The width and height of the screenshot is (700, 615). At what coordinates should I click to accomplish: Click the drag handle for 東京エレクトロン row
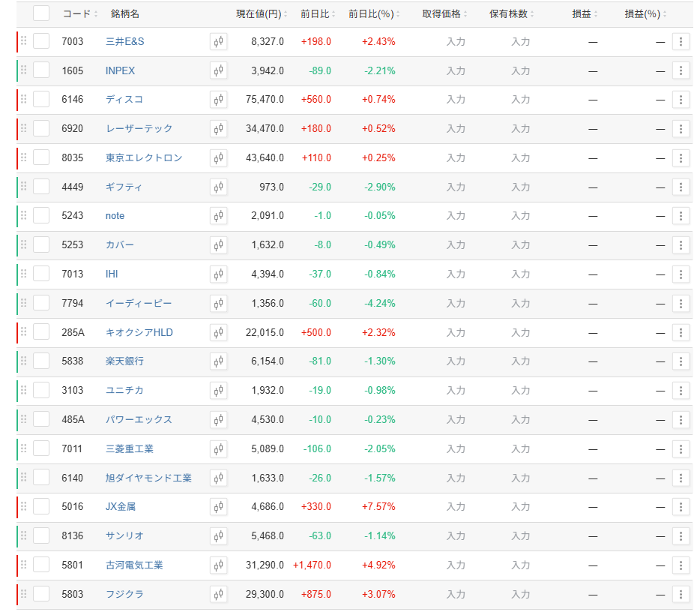(24, 157)
